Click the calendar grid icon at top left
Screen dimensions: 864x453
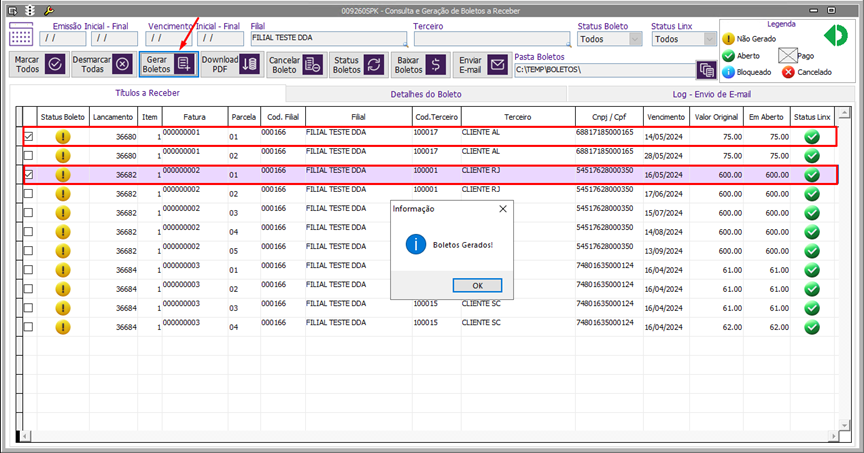click(21, 36)
